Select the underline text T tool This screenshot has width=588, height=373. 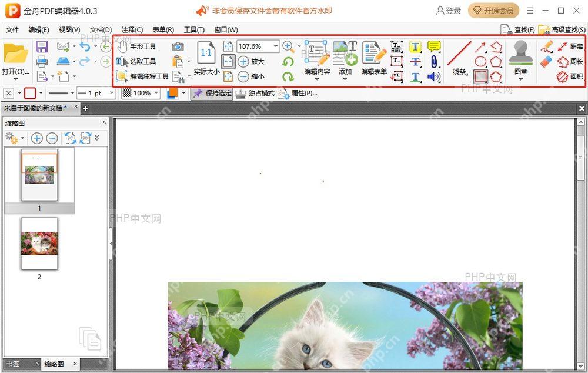pos(415,76)
